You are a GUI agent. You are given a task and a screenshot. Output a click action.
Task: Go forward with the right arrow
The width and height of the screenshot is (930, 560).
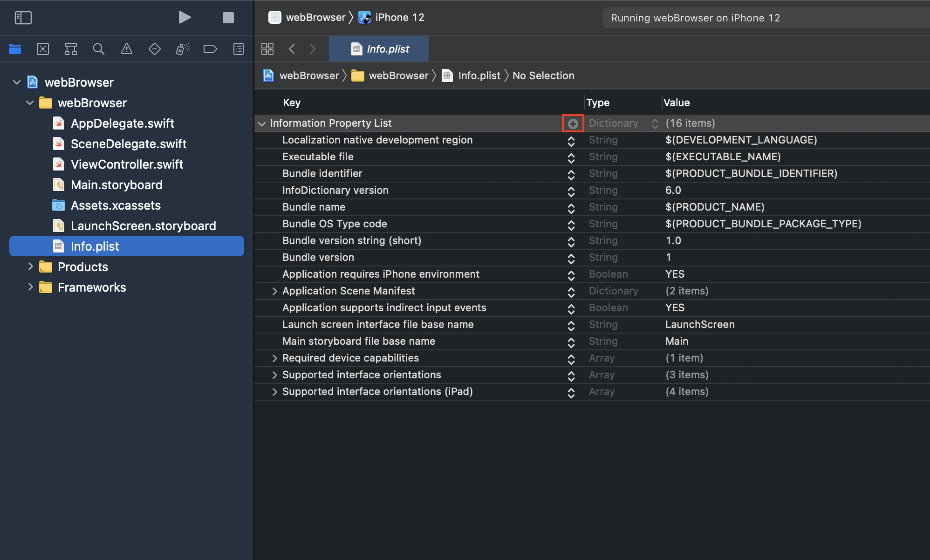[313, 49]
